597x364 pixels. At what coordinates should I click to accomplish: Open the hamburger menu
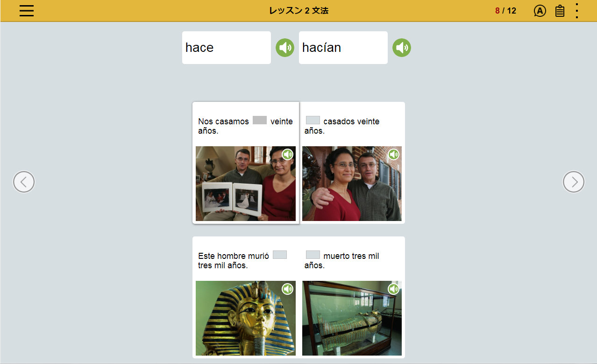tap(27, 11)
